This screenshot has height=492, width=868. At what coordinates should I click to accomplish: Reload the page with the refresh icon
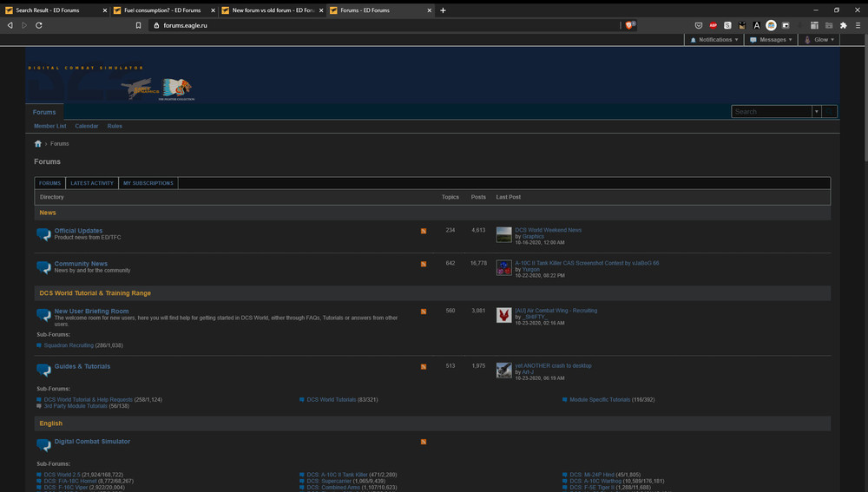(39, 25)
